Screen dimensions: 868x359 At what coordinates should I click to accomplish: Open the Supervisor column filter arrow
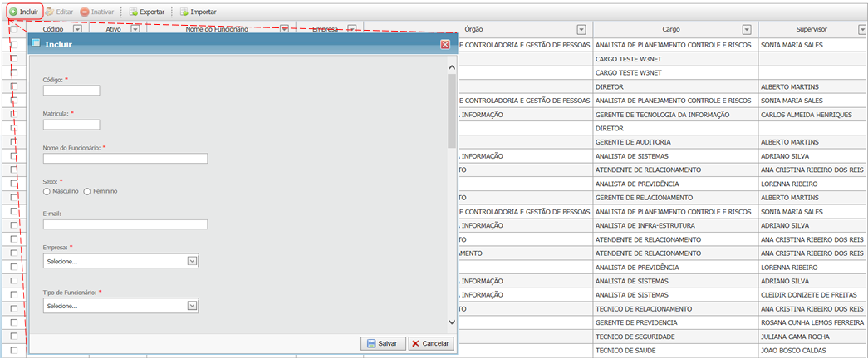857,29
